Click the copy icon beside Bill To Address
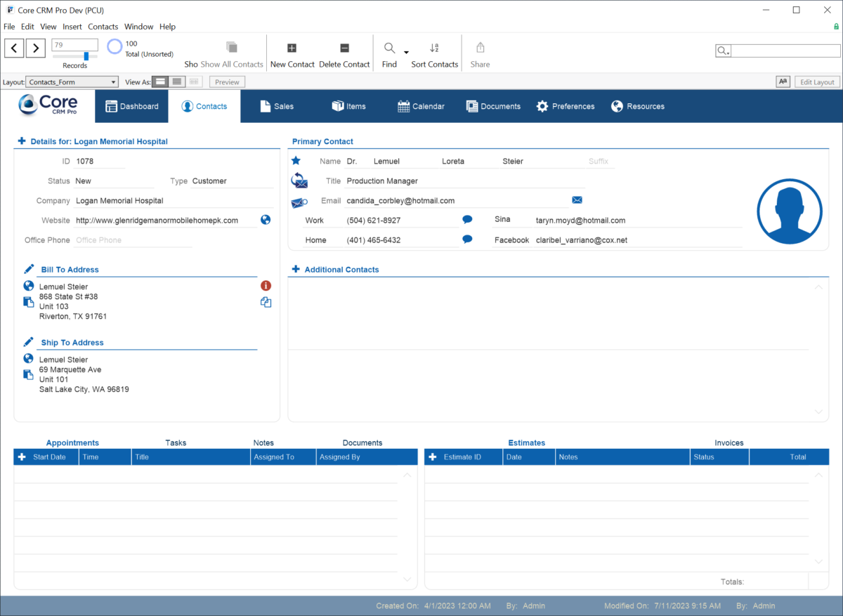The width and height of the screenshot is (843, 616). click(266, 301)
